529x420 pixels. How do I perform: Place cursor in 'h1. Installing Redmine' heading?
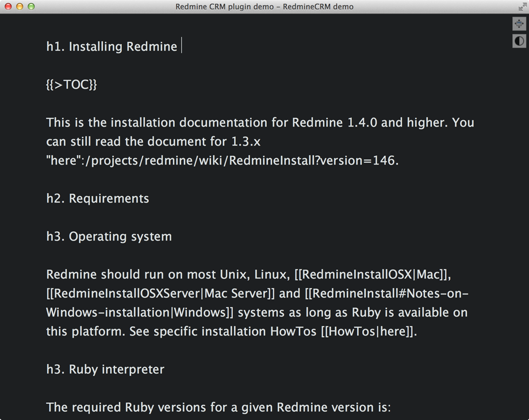coord(112,47)
